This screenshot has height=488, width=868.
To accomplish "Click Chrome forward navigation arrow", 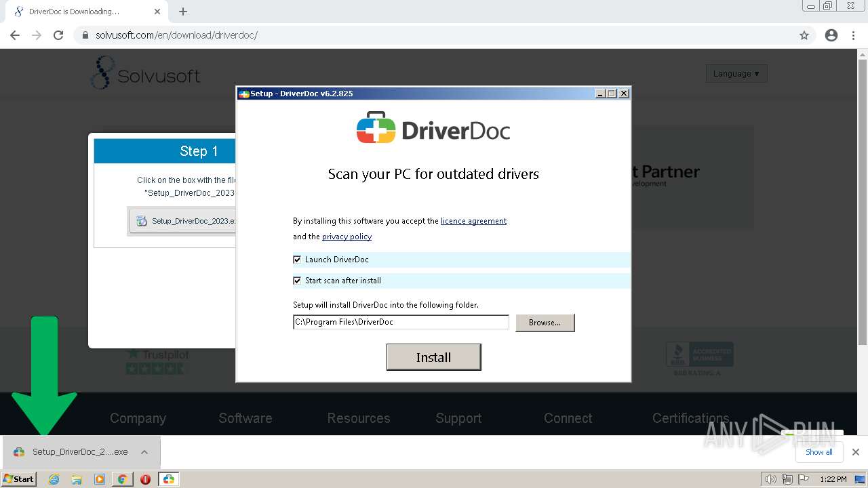I will coord(37,35).
